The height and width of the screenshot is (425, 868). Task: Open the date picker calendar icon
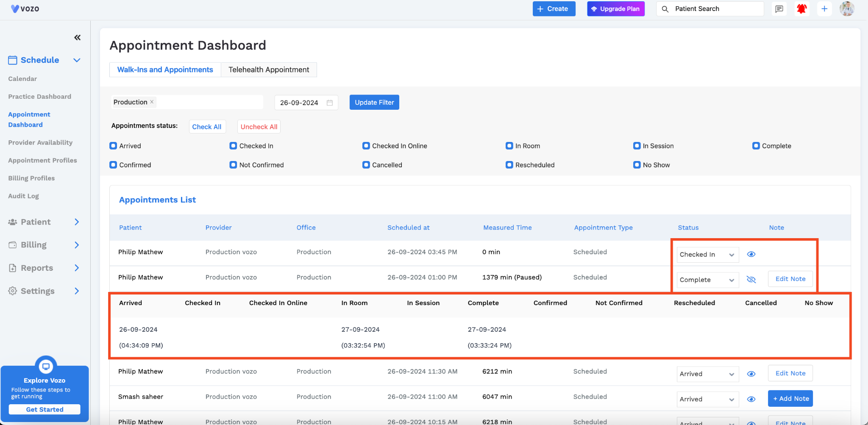[x=330, y=103]
